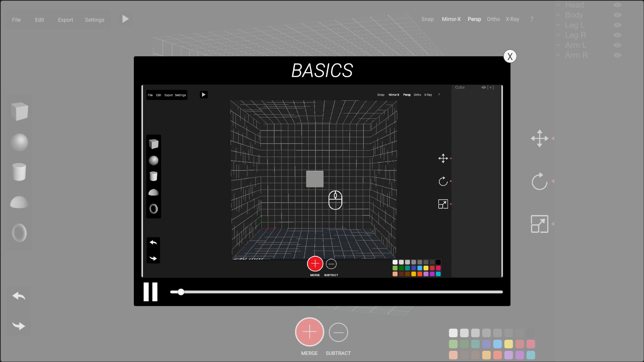The height and width of the screenshot is (362, 644).
Task: Undo the last action
Action: [x=19, y=296]
